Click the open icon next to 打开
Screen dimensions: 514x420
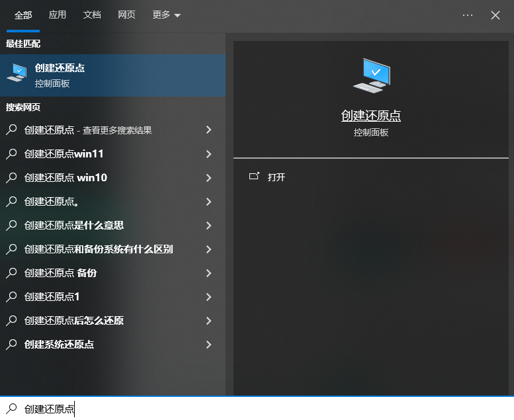(x=253, y=177)
